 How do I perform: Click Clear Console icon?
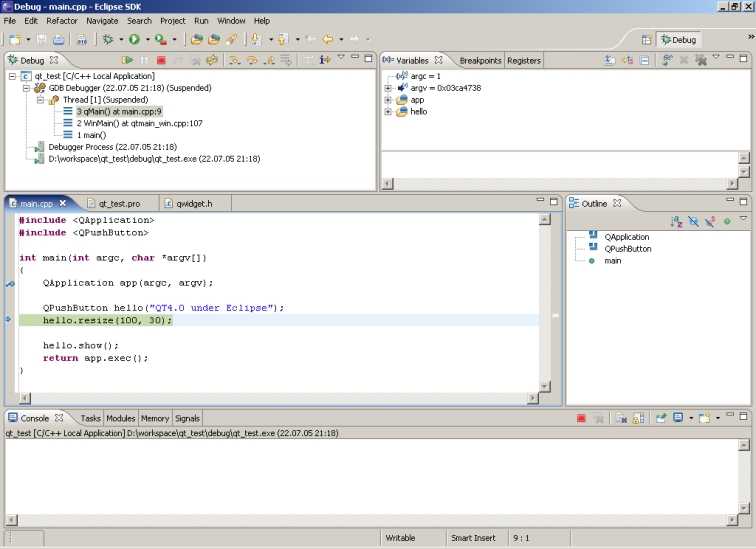(621, 418)
